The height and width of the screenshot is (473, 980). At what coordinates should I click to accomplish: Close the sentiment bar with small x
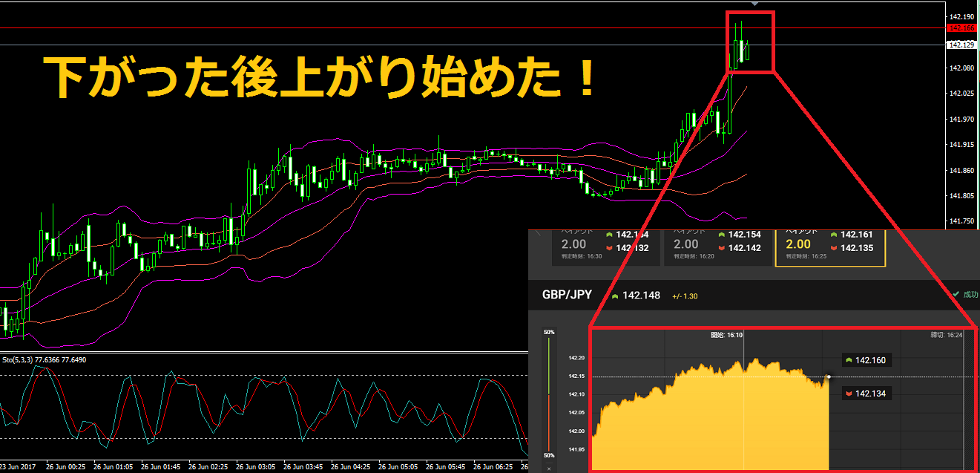click(549, 469)
